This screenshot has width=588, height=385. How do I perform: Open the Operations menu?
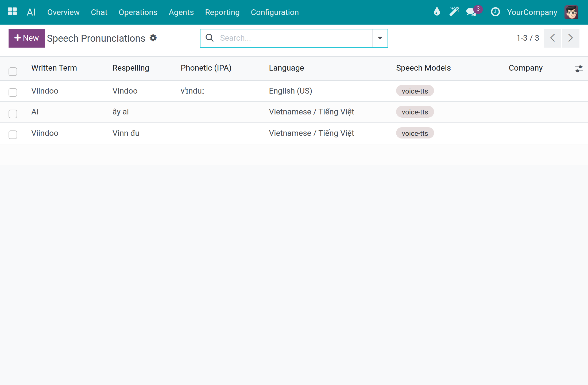tap(138, 12)
